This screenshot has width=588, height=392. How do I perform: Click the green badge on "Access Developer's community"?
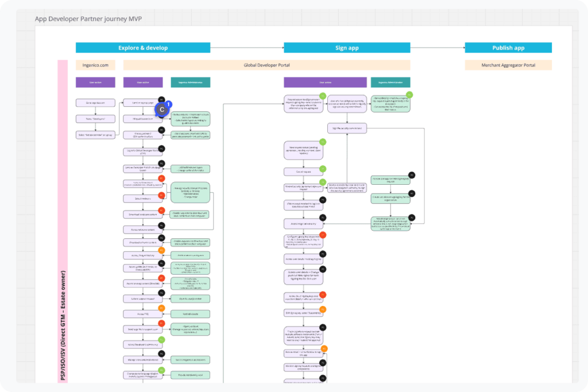[161, 340]
